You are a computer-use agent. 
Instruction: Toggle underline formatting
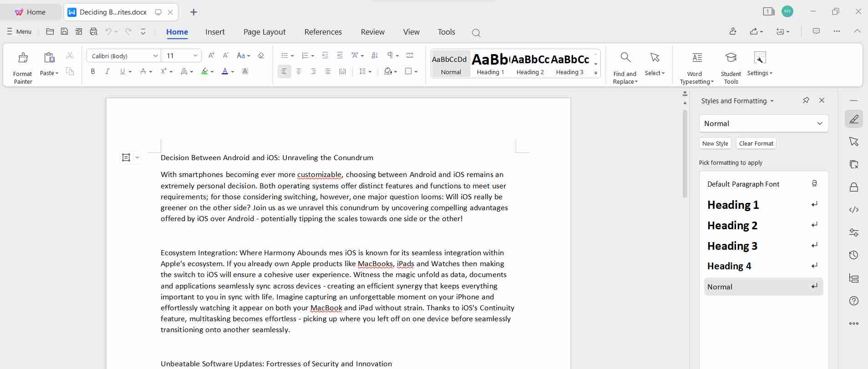[122, 71]
